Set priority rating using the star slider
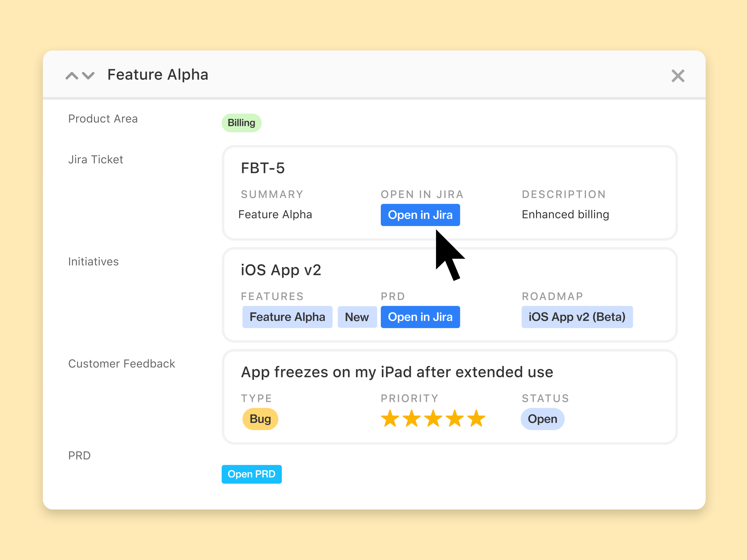The width and height of the screenshot is (747, 560). [433, 419]
